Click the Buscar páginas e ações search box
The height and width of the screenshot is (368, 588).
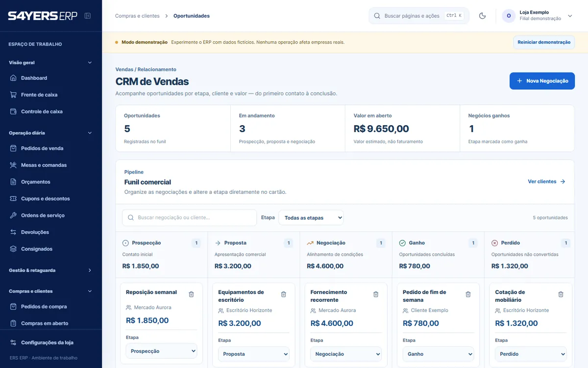419,16
